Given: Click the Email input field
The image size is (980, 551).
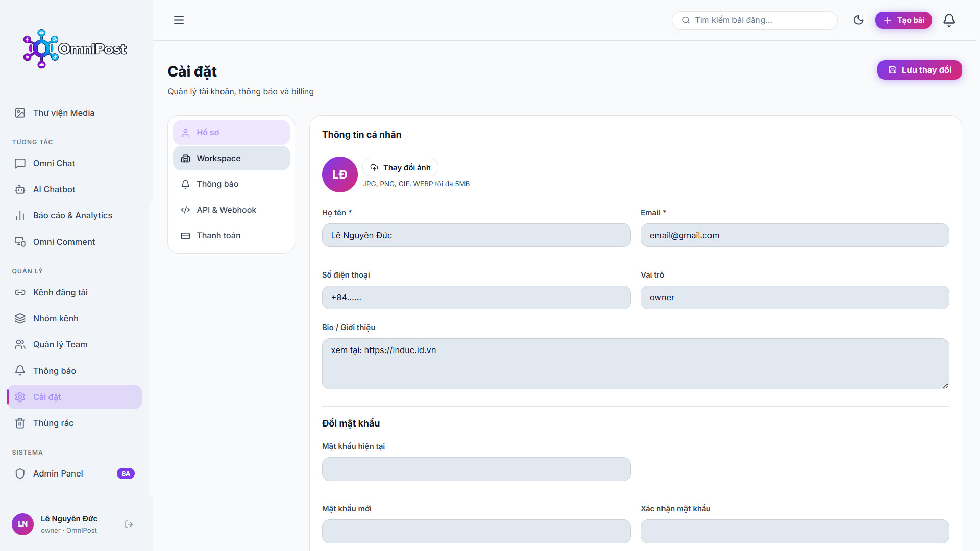Looking at the screenshot, I should 795,236.
